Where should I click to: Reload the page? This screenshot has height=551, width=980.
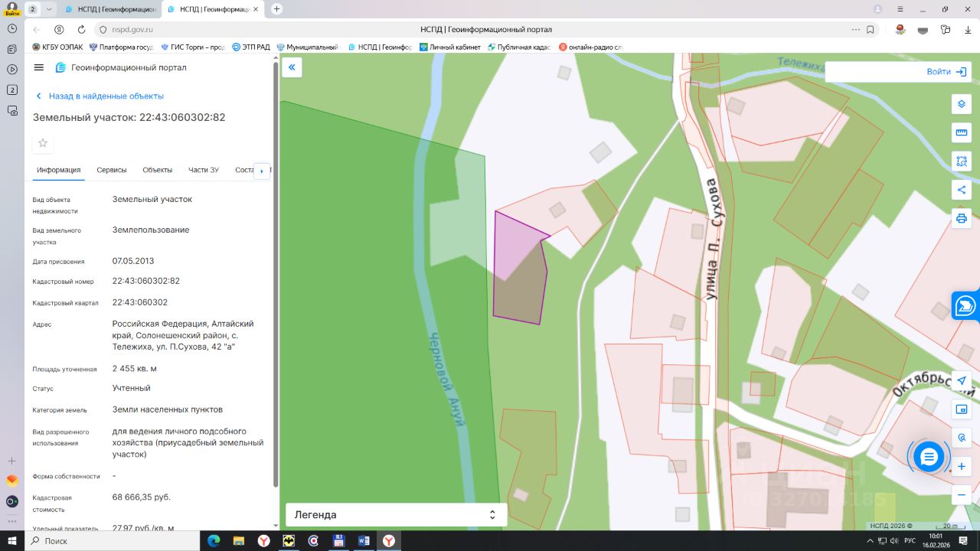[x=81, y=30]
